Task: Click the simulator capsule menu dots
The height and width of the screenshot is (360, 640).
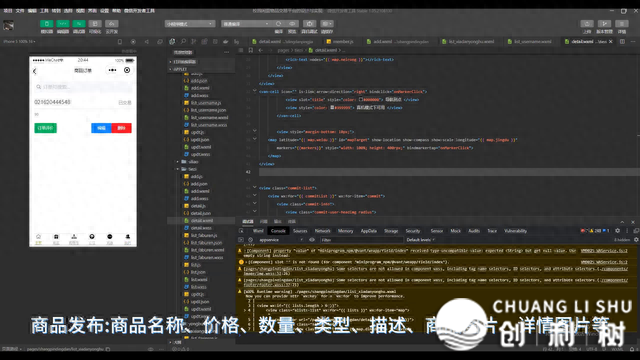Action: click(x=112, y=70)
